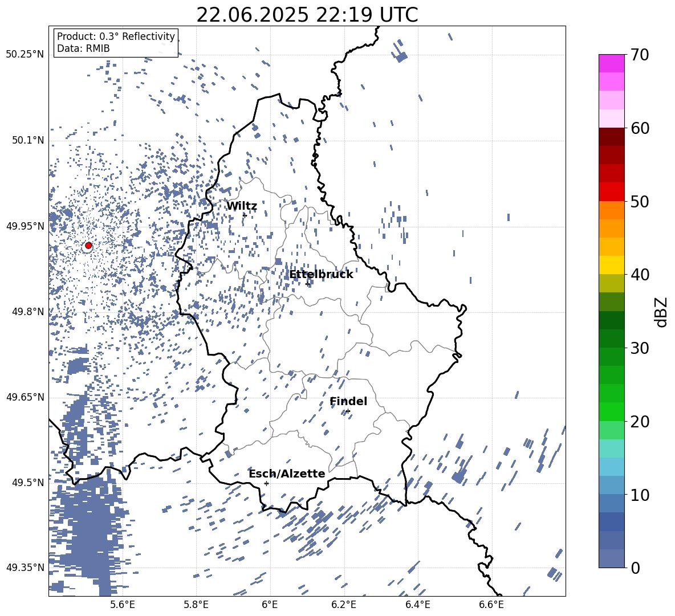
Task: Click the colorbar 70 tick label
Action: [x=640, y=55]
